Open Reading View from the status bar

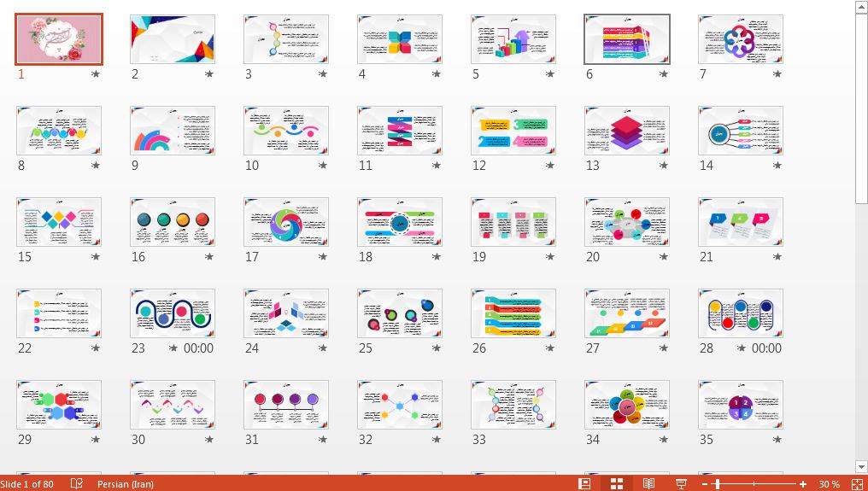(x=648, y=484)
